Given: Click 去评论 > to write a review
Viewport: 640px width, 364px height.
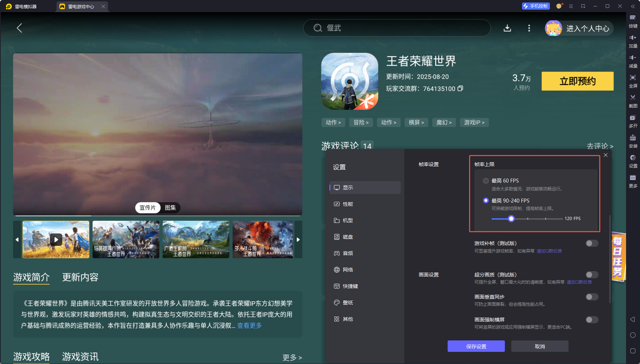Looking at the screenshot, I should pyautogui.click(x=600, y=146).
